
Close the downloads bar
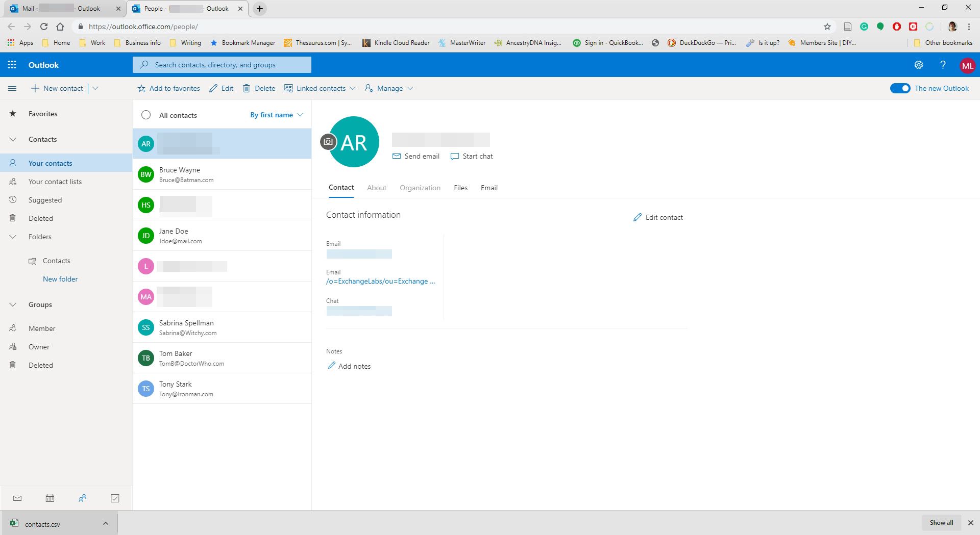[971, 523]
